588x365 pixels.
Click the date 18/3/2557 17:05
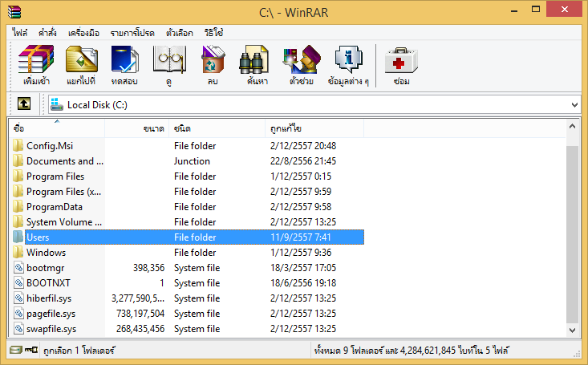(x=303, y=267)
